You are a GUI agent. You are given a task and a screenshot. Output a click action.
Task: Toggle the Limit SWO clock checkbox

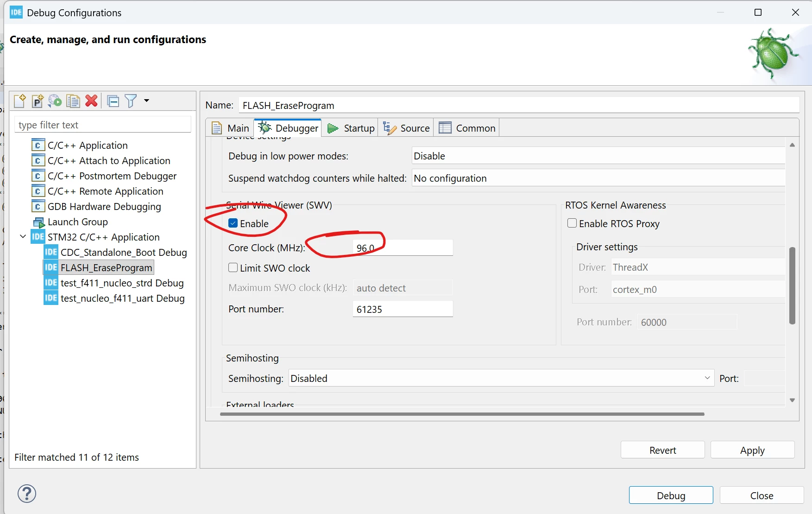click(x=233, y=268)
